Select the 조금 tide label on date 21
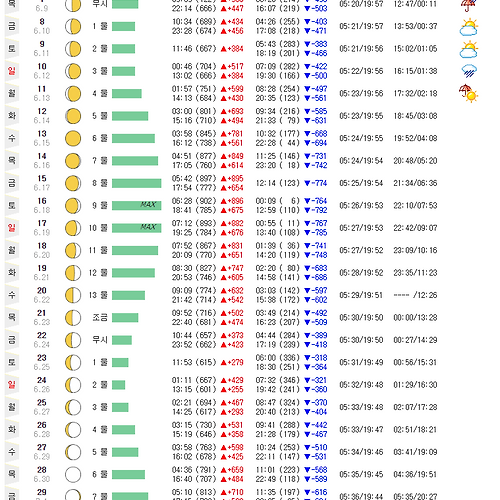The width and height of the screenshot is (500, 500). (100, 318)
